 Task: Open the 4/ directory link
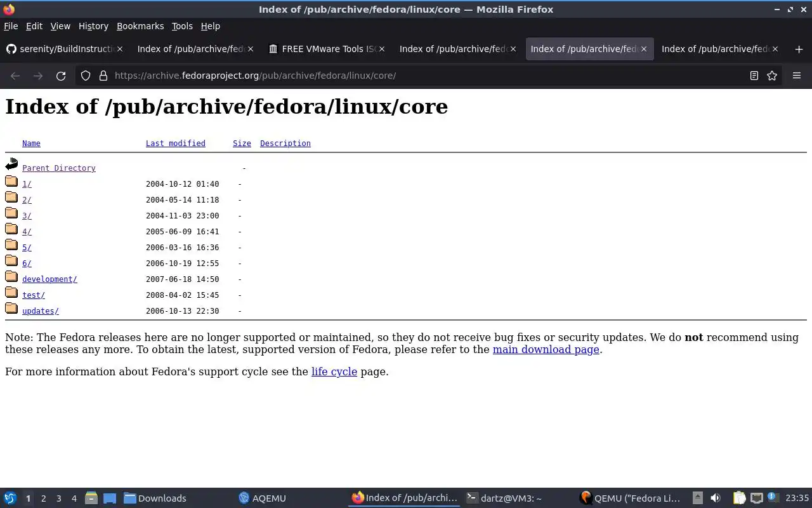click(27, 232)
